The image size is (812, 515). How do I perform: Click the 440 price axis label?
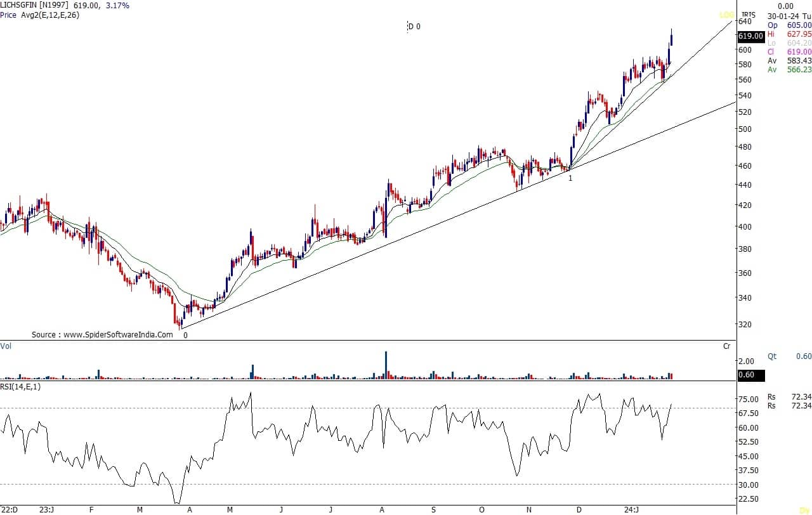[745, 185]
